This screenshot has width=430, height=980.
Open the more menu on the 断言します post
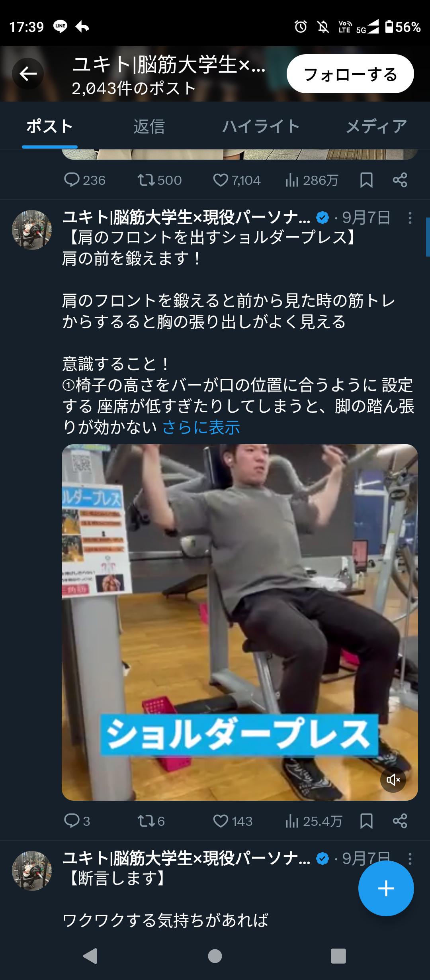click(x=410, y=859)
